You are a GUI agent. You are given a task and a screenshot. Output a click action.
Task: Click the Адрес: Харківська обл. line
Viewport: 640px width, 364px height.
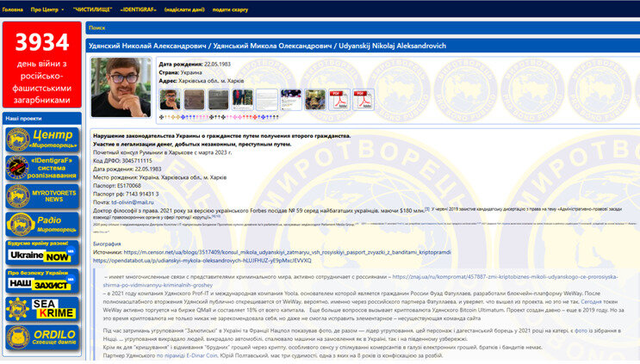pos(202,81)
